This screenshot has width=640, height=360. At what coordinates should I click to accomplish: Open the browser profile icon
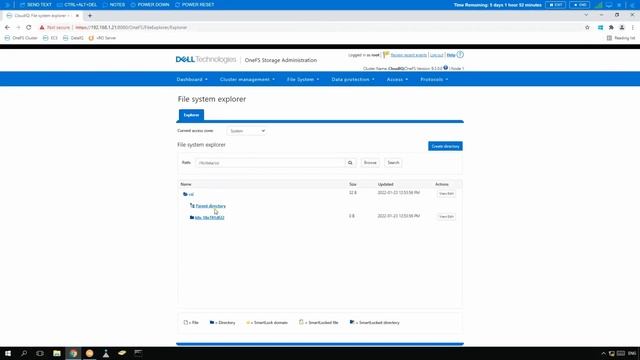[622, 27]
